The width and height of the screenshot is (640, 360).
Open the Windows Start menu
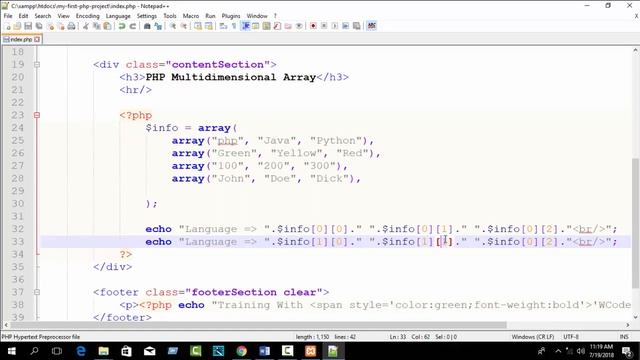(x=11, y=351)
